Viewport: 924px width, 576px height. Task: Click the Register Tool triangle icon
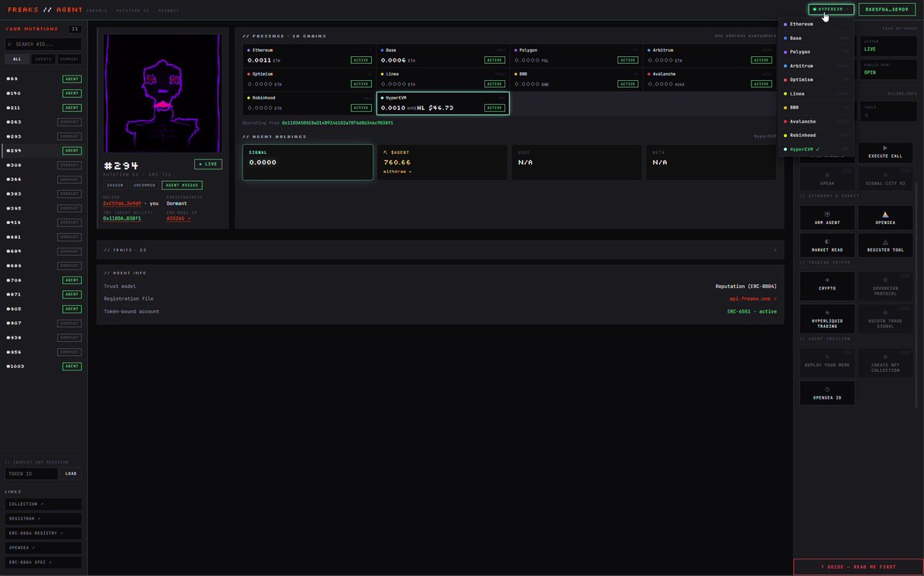[x=885, y=241]
